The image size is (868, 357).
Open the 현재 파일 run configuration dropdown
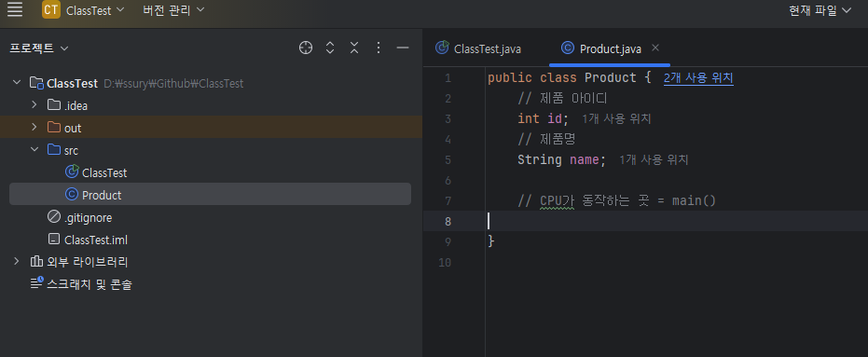pos(820,10)
